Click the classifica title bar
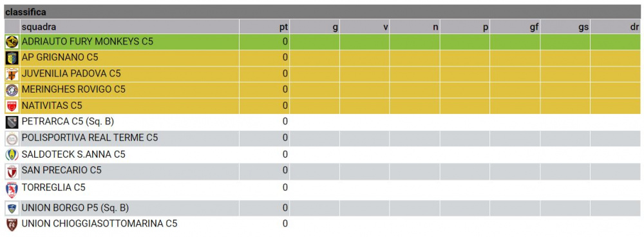644x237 pixels. pyautogui.click(x=322, y=12)
